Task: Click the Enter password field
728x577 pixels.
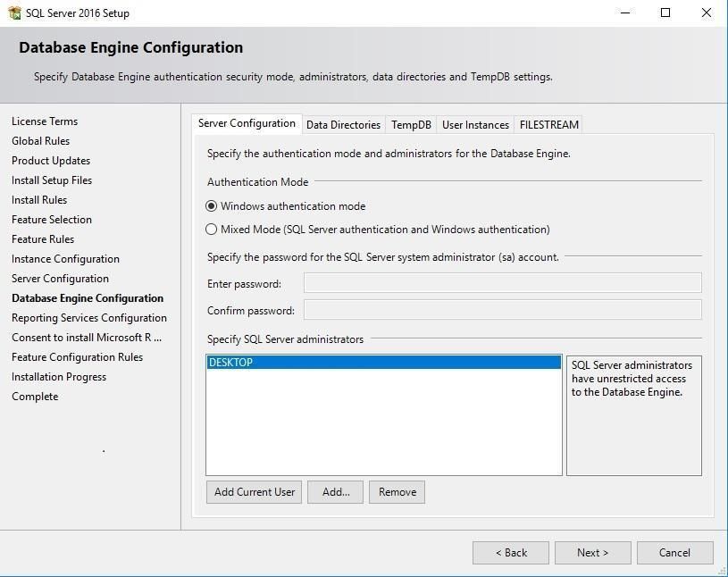Action: pyautogui.click(x=500, y=283)
